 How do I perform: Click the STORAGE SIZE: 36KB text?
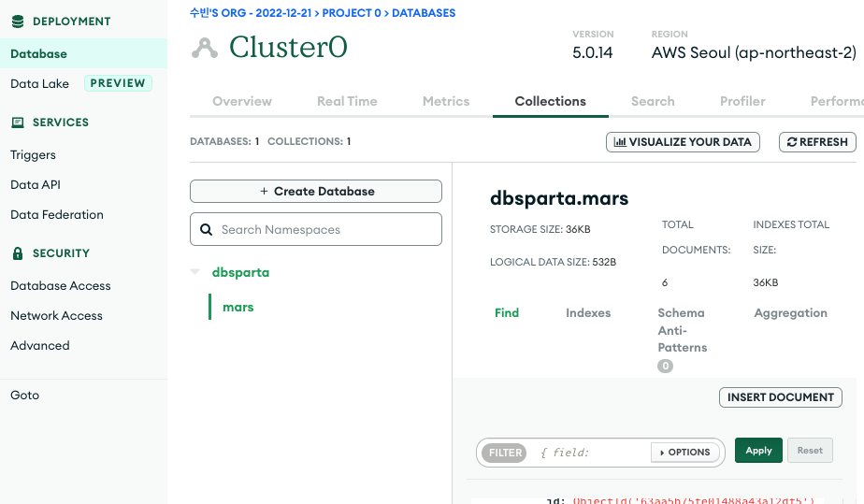pyautogui.click(x=540, y=229)
